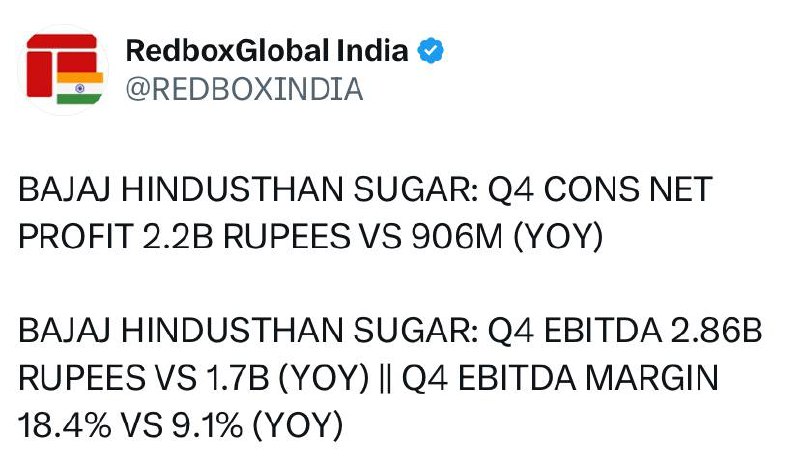Open the RedboxGlobal India display name
Viewport: 800px width, 466px height.
[x=267, y=51]
